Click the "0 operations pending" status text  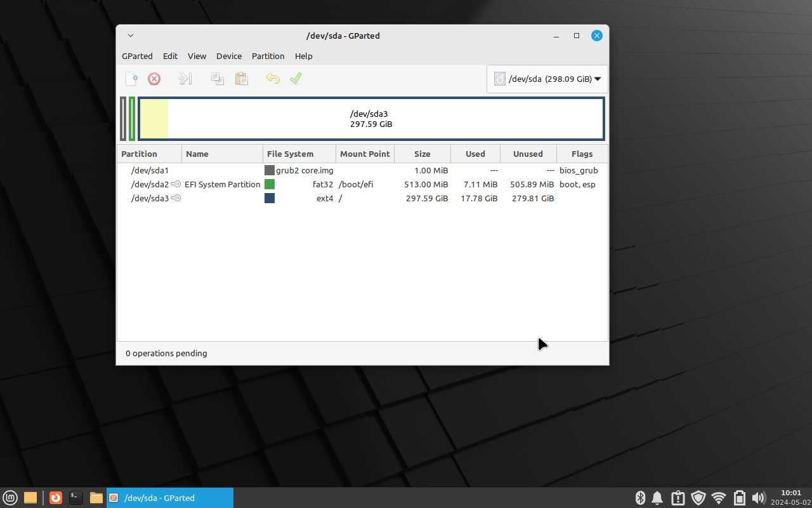[166, 353]
